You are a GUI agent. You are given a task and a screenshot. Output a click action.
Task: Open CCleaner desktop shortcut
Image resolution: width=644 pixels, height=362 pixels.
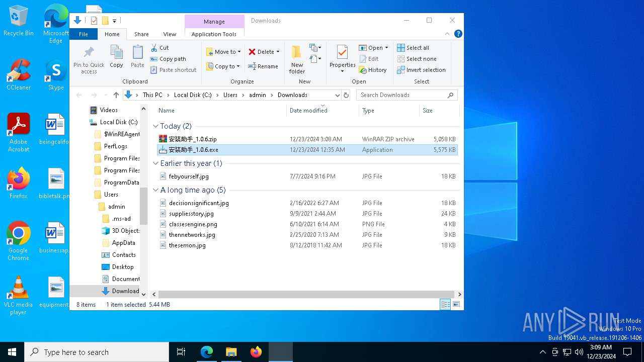click(18, 75)
